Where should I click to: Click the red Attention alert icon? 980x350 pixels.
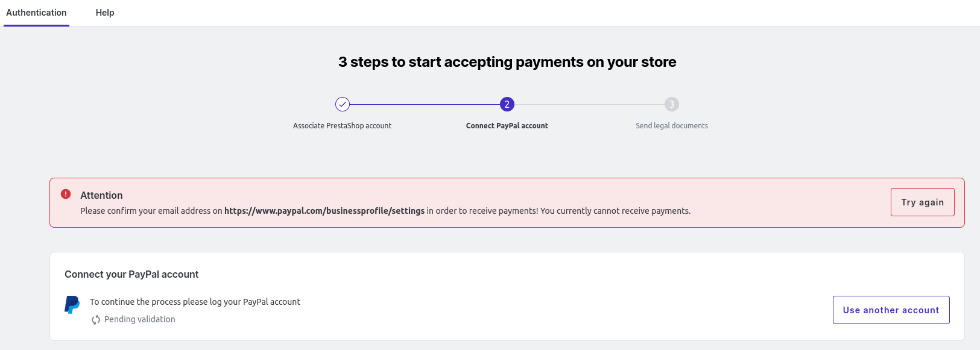[x=66, y=194]
